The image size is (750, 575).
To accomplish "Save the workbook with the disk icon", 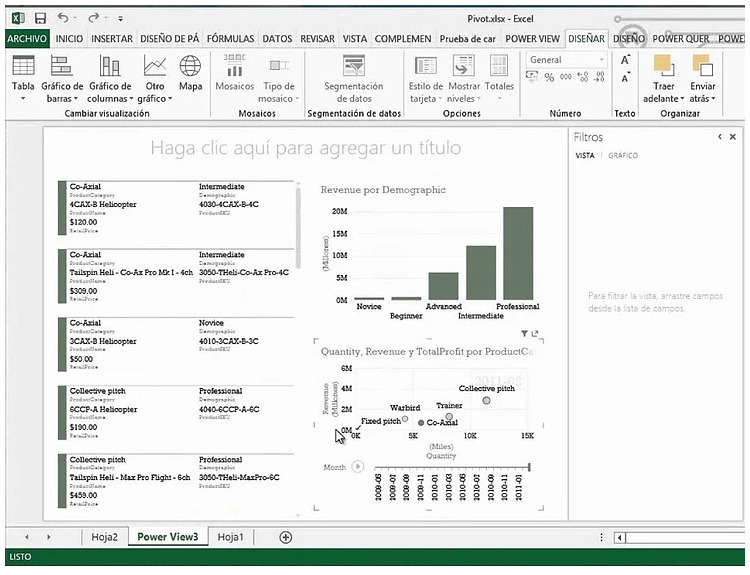I will point(41,19).
